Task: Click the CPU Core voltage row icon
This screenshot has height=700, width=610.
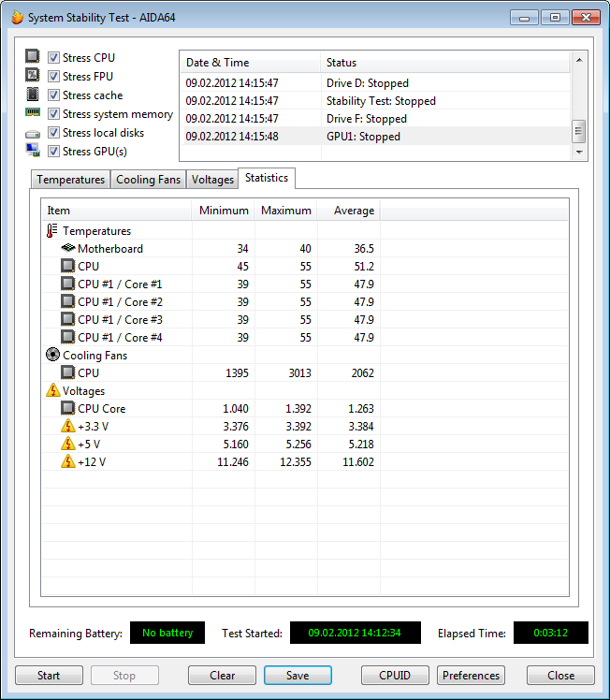Action: (x=67, y=408)
